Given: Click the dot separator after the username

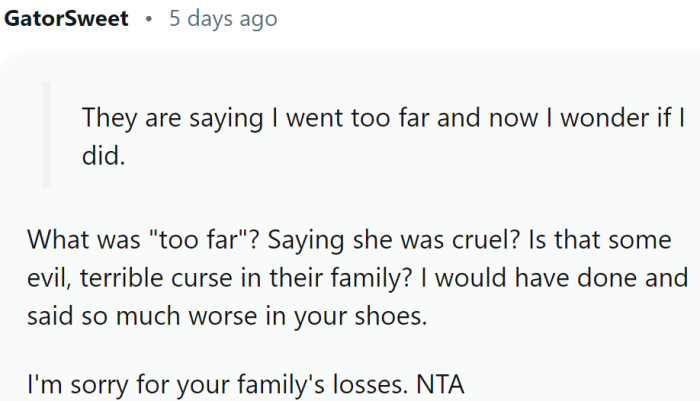Looking at the screenshot, I should tap(147, 20).
